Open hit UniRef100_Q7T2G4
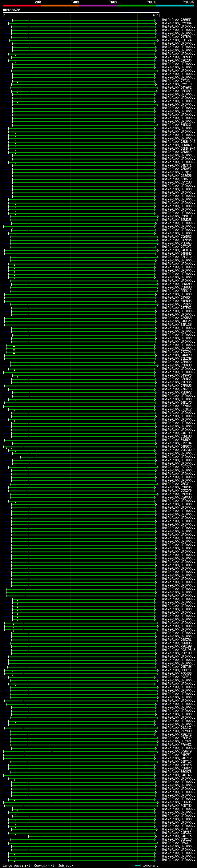 [x=177, y=81]
